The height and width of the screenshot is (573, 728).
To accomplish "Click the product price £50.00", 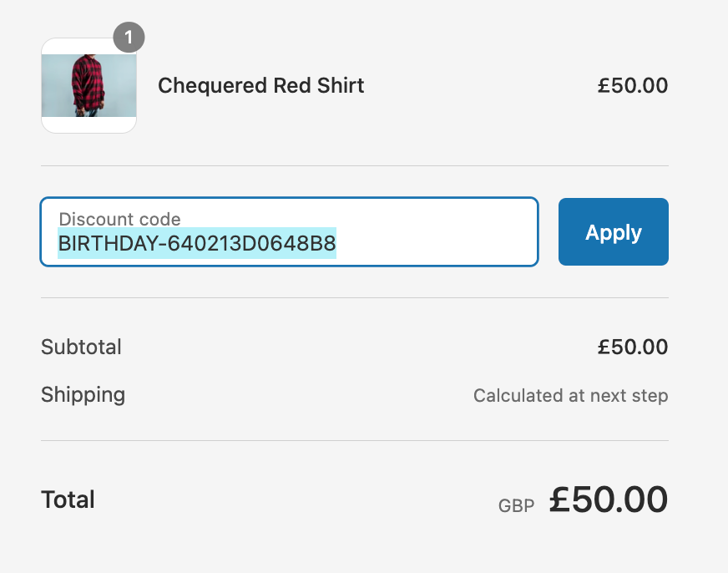I will tap(633, 85).
